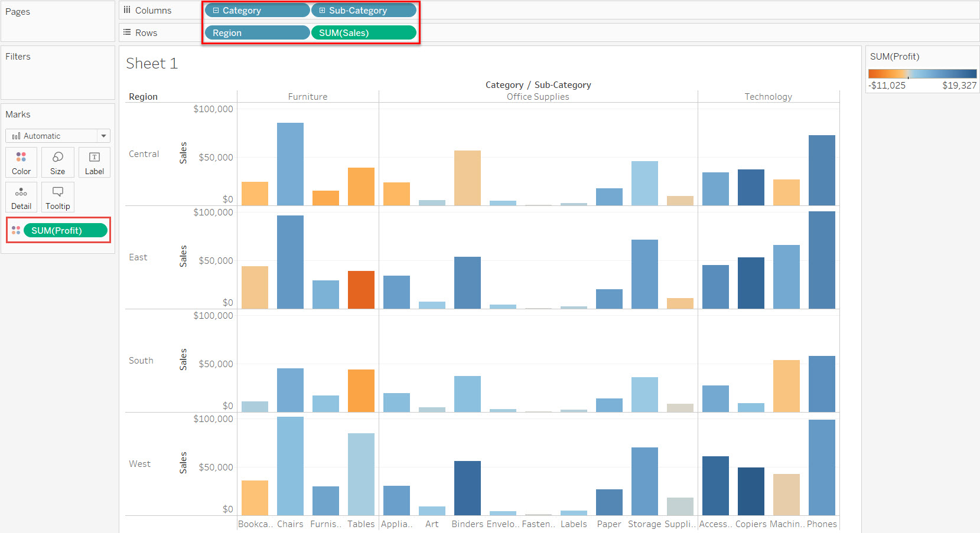The height and width of the screenshot is (533, 980).
Task: Select the Region pill on Rows
Action: click(x=257, y=33)
